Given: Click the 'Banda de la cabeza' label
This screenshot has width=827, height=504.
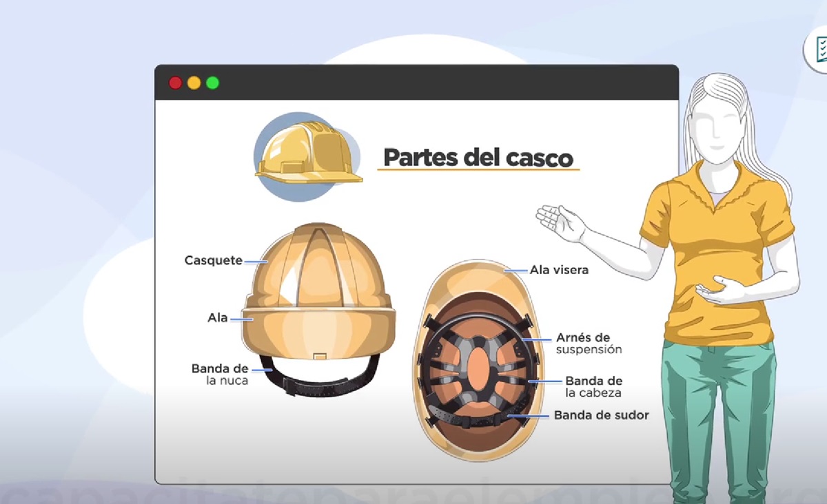Looking at the screenshot, I should 593,386.
